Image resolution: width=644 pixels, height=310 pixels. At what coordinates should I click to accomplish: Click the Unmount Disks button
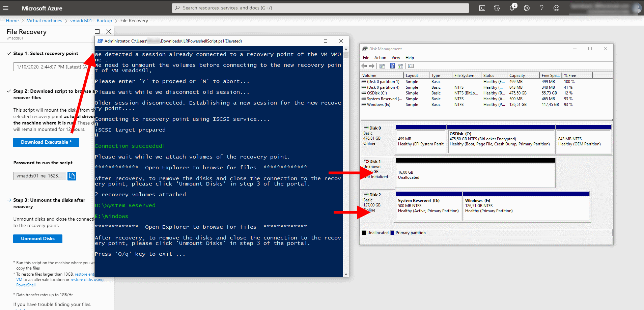tap(38, 239)
